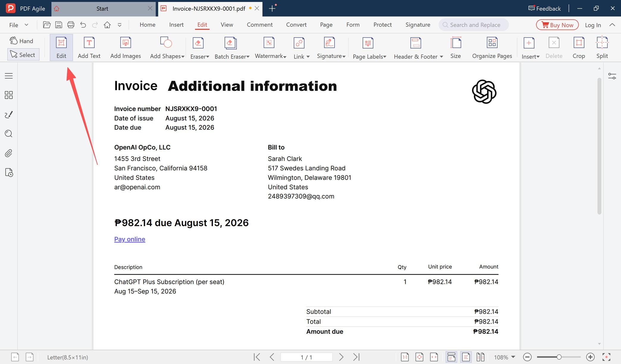The width and height of the screenshot is (621, 364).
Task: Open Organize Pages
Action: 492,48
